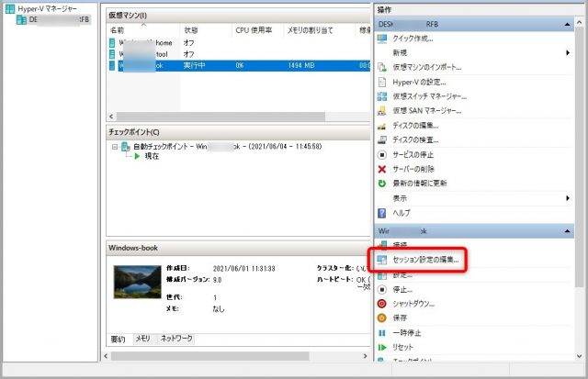Viewport: 588px width, 379px height.
Task: Select the VM row ending in tool
Action: (x=239, y=54)
